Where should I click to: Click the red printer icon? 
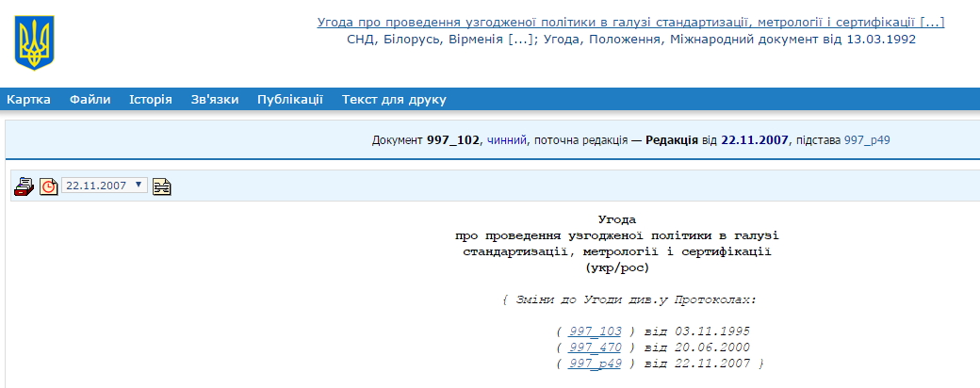click(24, 186)
